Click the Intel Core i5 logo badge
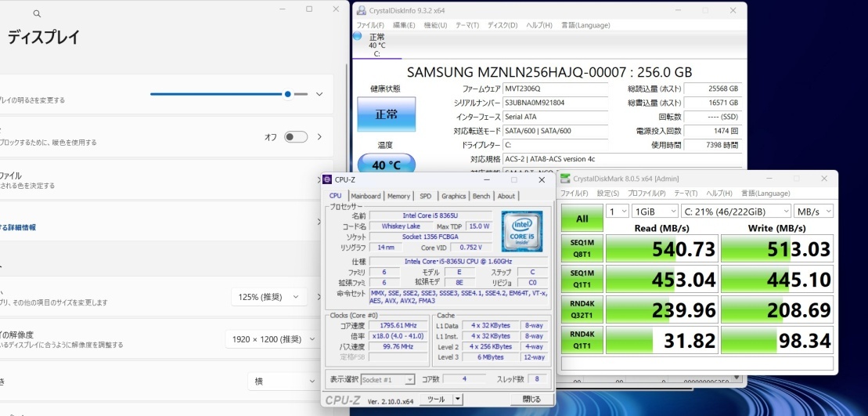Image resolution: width=868 pixels, height=416 pixels. click(522, 231)
